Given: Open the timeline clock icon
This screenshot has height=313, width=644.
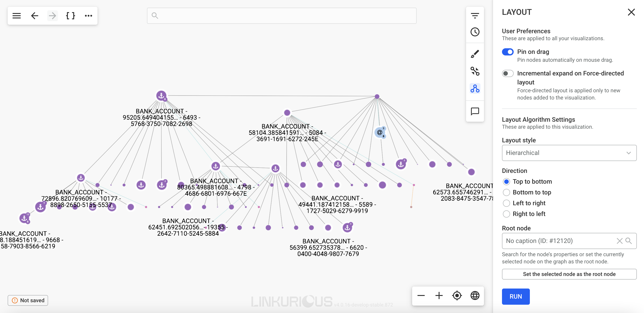Looking at the screenshot, I should [x=475, y=32].
